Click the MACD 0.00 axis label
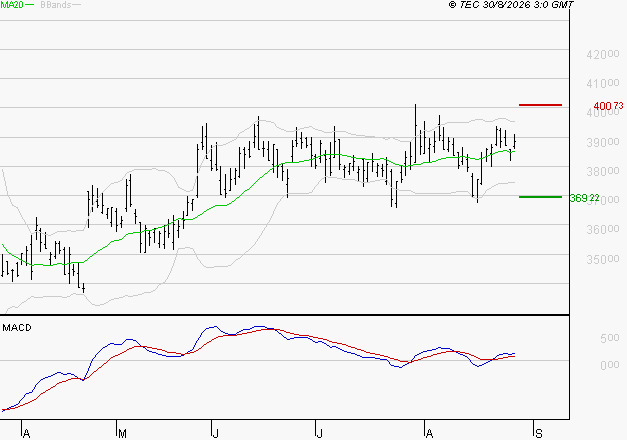 [x=610, y=365]
